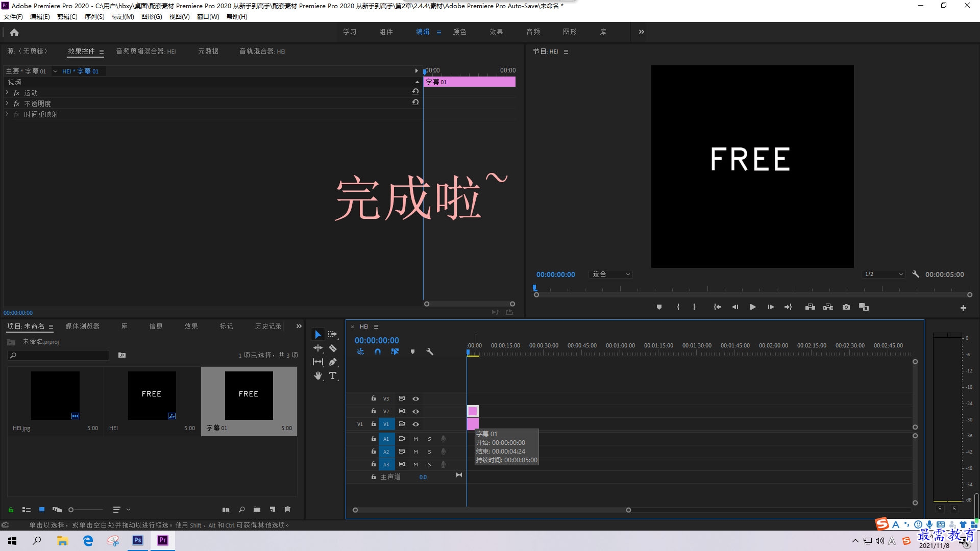This screenshot has height=551, width=980.
Task: Add marker in the timeline panel
Action: point(412,352)
